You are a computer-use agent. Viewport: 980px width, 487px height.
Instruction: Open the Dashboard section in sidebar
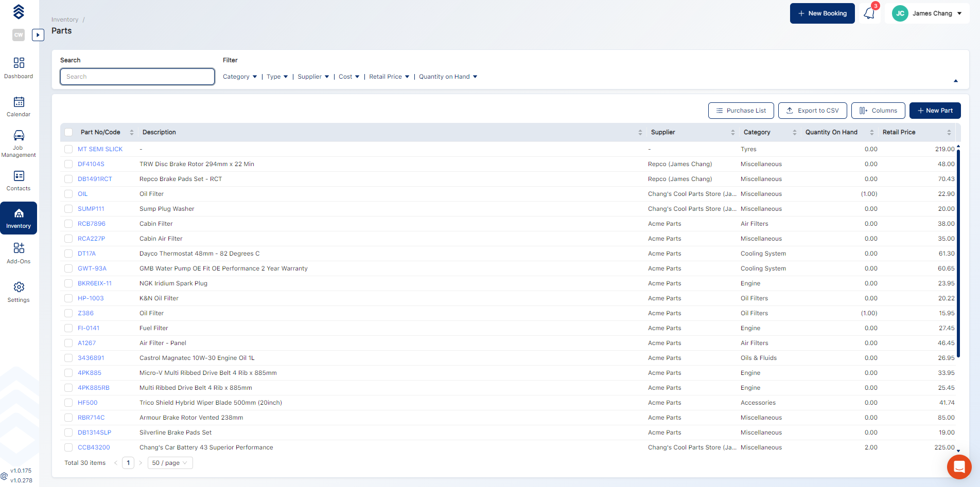(x=19, y=67)
